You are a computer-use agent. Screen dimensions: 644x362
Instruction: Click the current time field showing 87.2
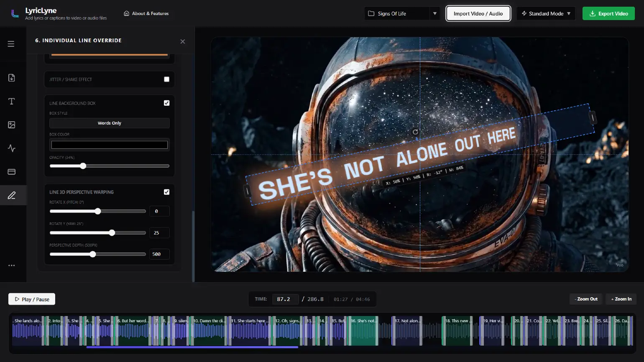coord(286,299)
